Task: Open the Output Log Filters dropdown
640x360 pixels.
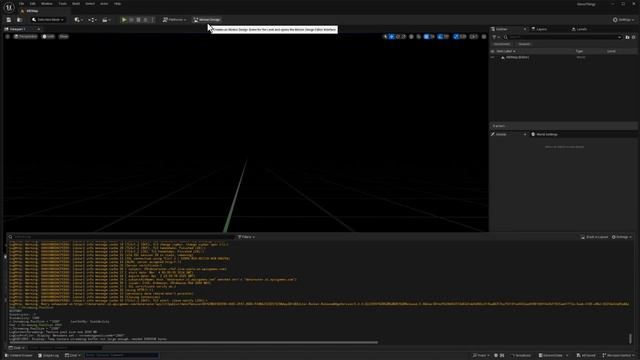Action: 246,237
